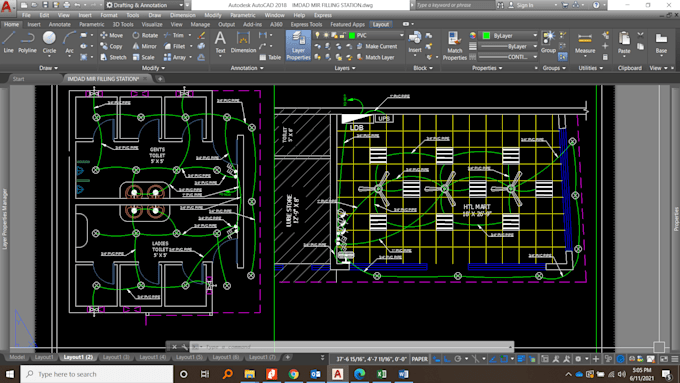Click the Copy tool
This screenshot has width=680, height=383.
111,46
